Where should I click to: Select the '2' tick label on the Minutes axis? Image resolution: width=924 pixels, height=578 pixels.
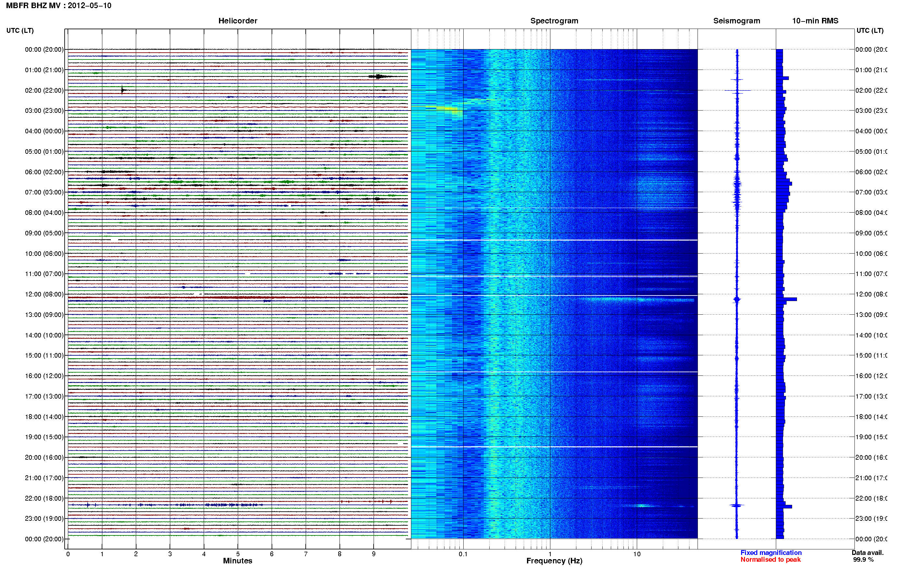coord(136,554)
